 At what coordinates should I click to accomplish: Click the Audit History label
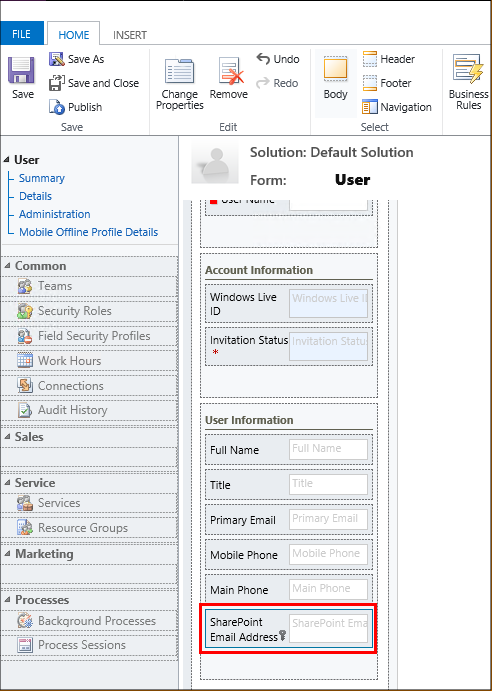tap(73, 410)
